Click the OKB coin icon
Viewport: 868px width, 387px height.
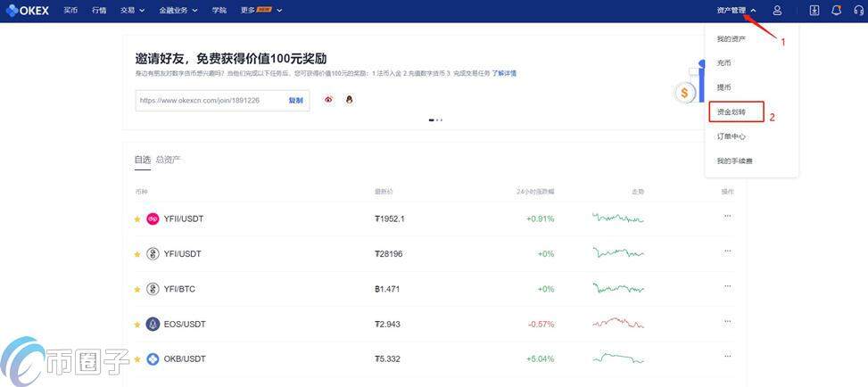coord(153,358)
